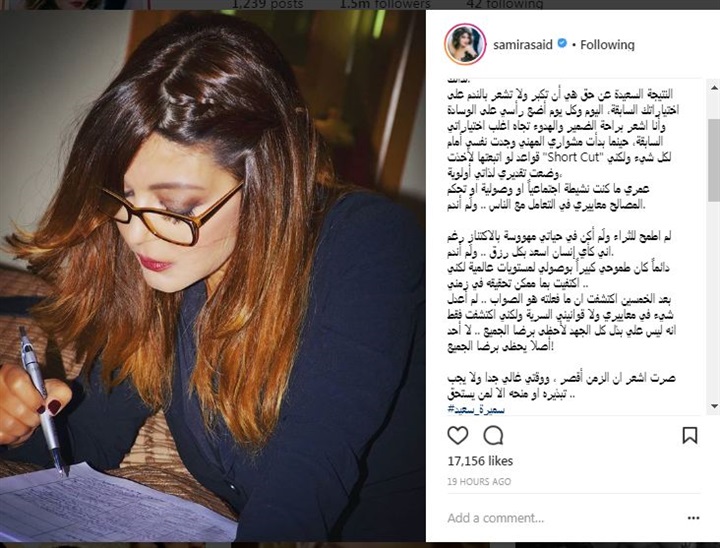Click the Arabic caption text block

[x=562, y=243]
